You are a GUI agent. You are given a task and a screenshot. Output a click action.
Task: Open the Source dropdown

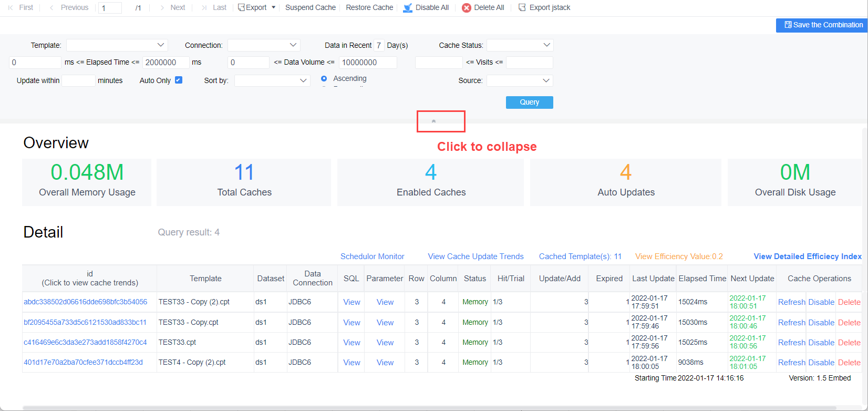[x=520, y=80]
